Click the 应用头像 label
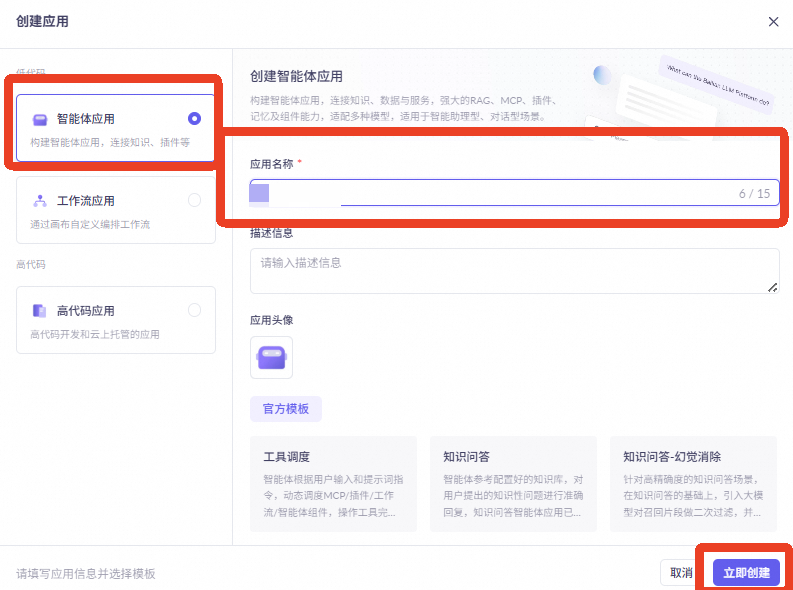 pyautogui.click(x=272, y=320)
